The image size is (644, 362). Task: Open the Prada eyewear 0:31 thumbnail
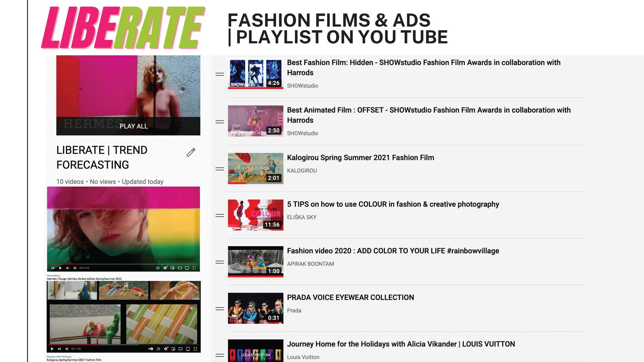(x=256, y=308)
